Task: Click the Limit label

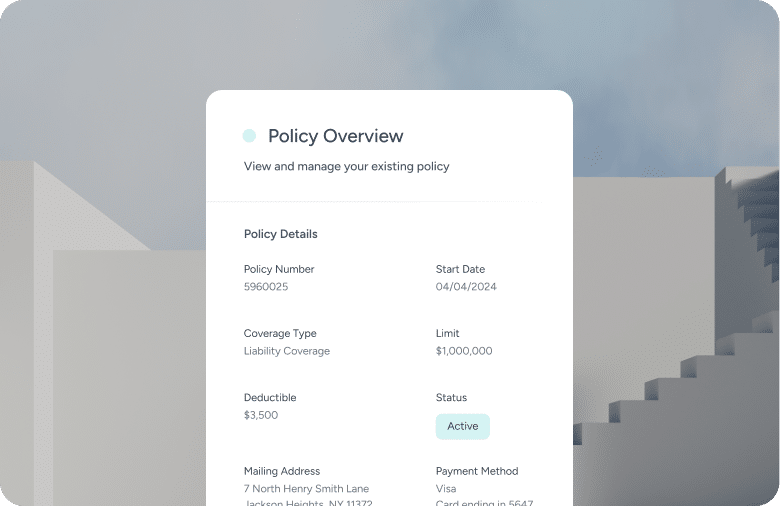Action: [x=447, y=333]
